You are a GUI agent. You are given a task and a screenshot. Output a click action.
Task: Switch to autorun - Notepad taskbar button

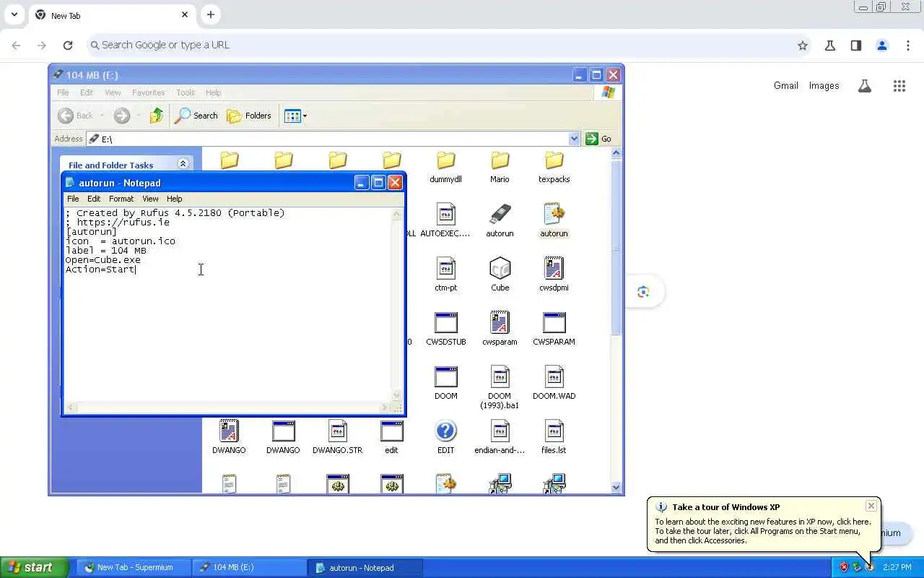pos(365,567)
